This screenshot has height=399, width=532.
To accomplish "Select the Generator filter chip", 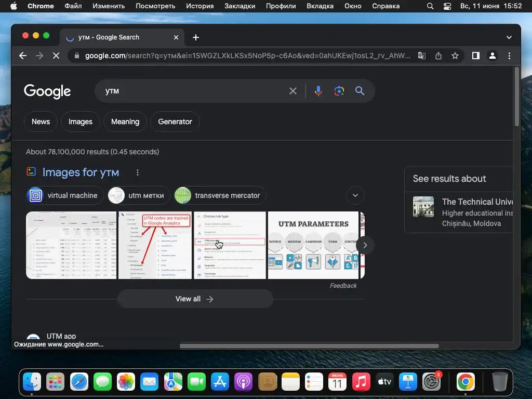I will [175, 122].
